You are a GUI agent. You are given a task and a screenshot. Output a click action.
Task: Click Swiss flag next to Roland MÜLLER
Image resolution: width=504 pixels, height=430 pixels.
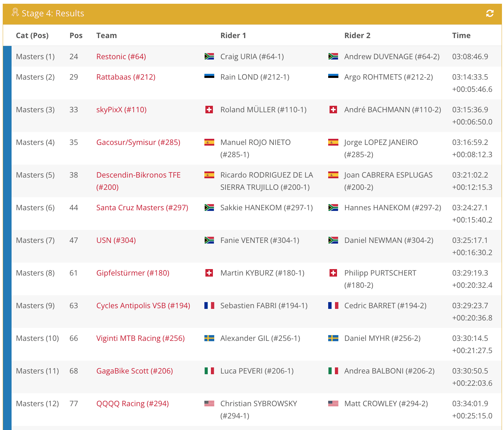point(209,110)
